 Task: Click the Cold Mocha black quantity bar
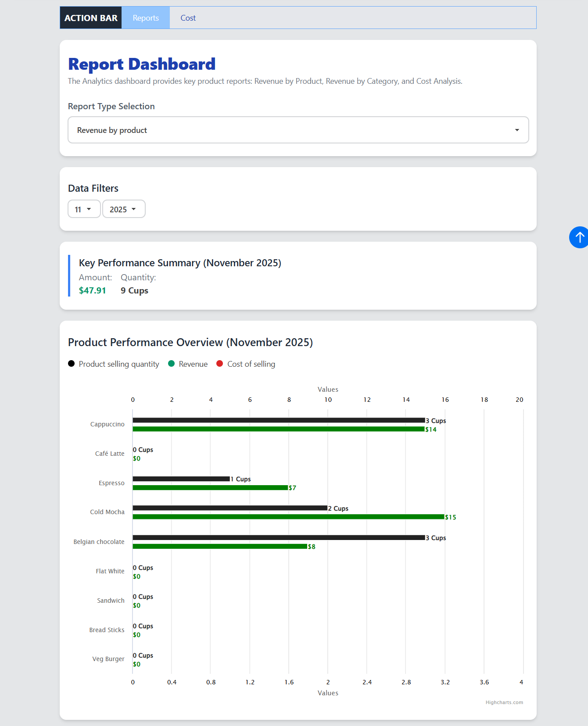point(230,508)
